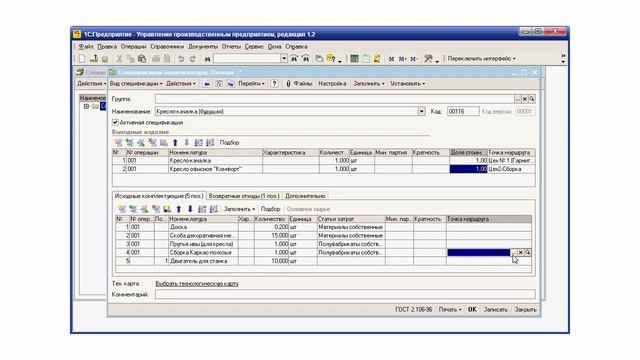
Task: Open the Операции menu
Action: (x=133, y=47)
